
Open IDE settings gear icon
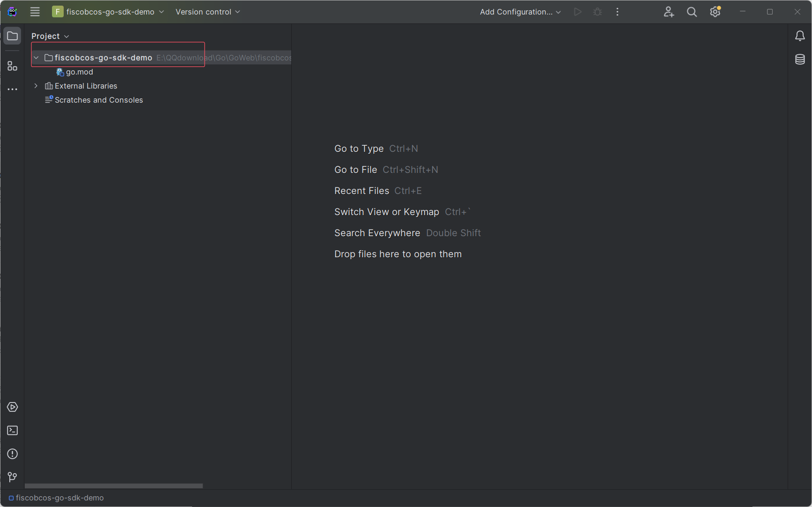[x=715, y=12]
